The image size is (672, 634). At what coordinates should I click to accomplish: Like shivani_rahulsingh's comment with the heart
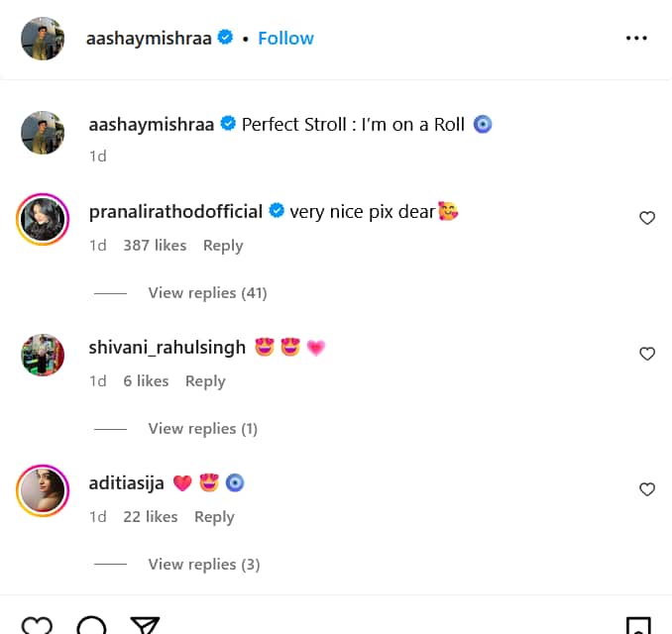click(x=647, y=354)
